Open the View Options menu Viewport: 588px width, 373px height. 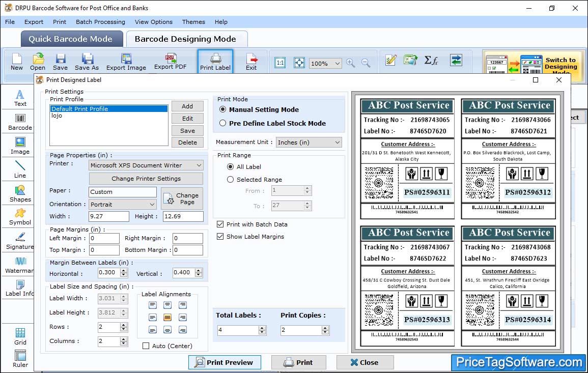click(154, 22)
